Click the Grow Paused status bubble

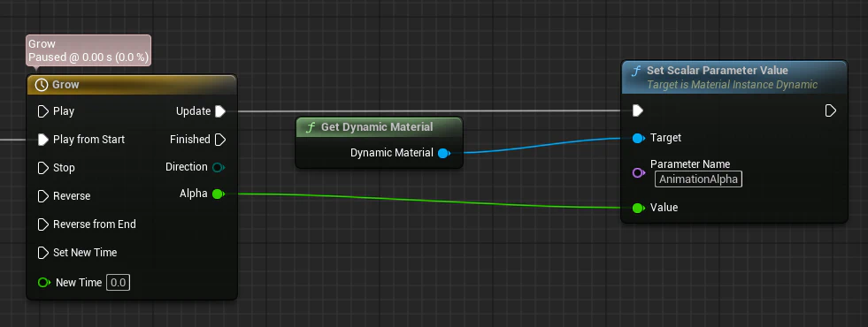(x=88, y=50)
